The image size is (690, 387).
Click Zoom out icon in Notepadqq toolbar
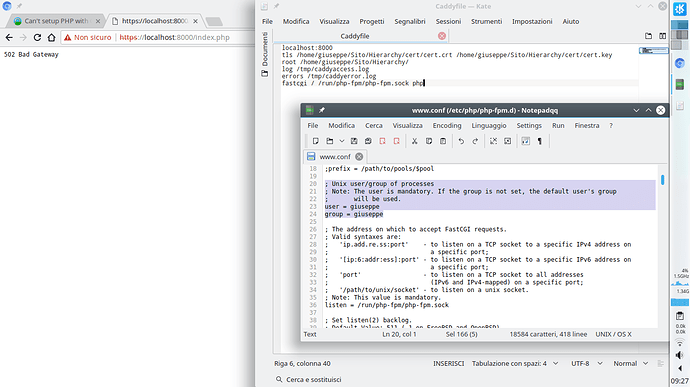click(x=493, y=141)
